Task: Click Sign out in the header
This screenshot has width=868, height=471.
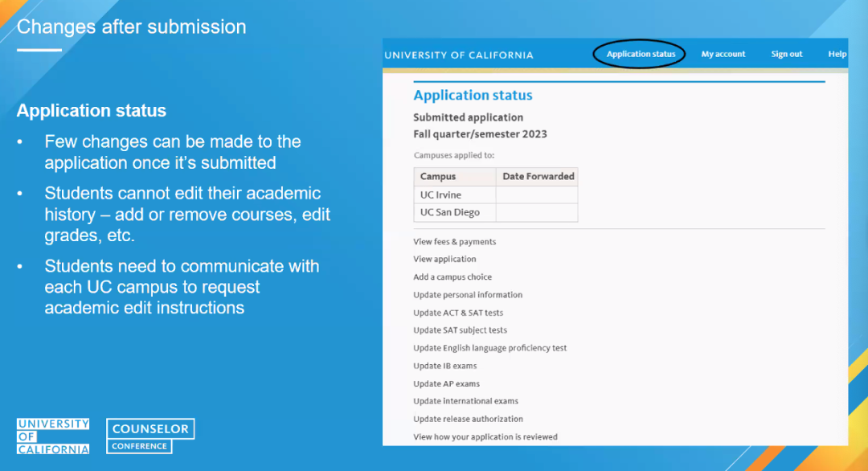Action: 787,54
